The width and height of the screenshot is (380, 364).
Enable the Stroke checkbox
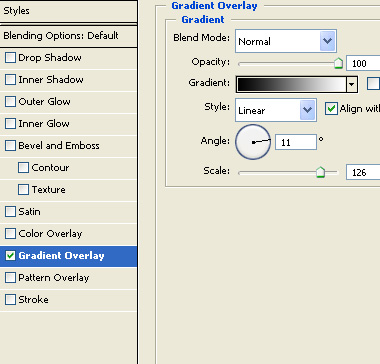10,300
